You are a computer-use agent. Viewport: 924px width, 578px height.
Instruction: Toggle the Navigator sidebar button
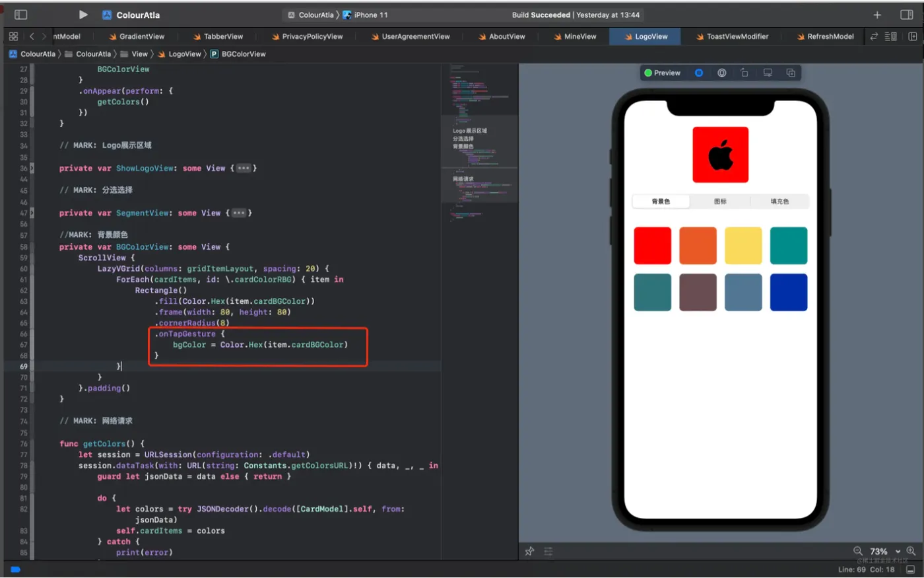click(20, 15)
